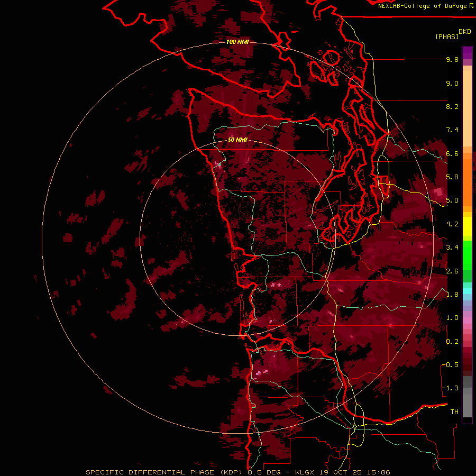Click the 100 NMI range ring label
476x476 pixels.
[237, 42]
